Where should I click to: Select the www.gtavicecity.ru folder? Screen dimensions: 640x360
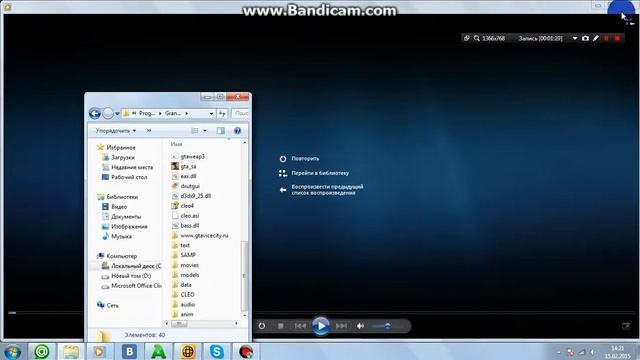pos(200,236)
